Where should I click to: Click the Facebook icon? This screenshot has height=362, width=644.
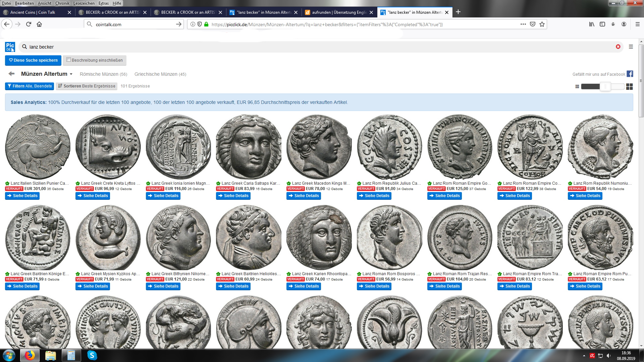tap(630, 74)
